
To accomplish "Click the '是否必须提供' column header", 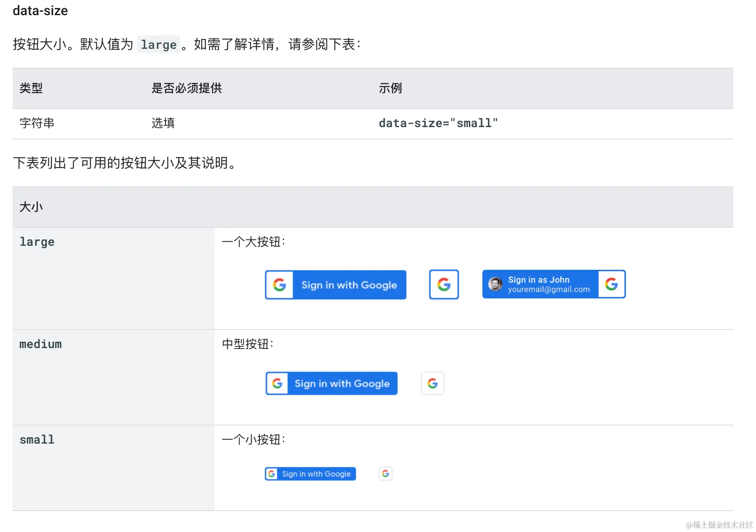I will coord(186,88).
